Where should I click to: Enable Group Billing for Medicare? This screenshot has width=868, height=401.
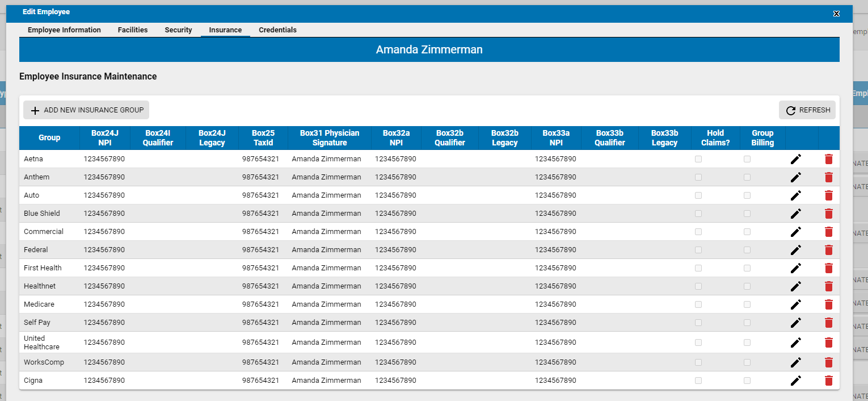coord(747,304)
